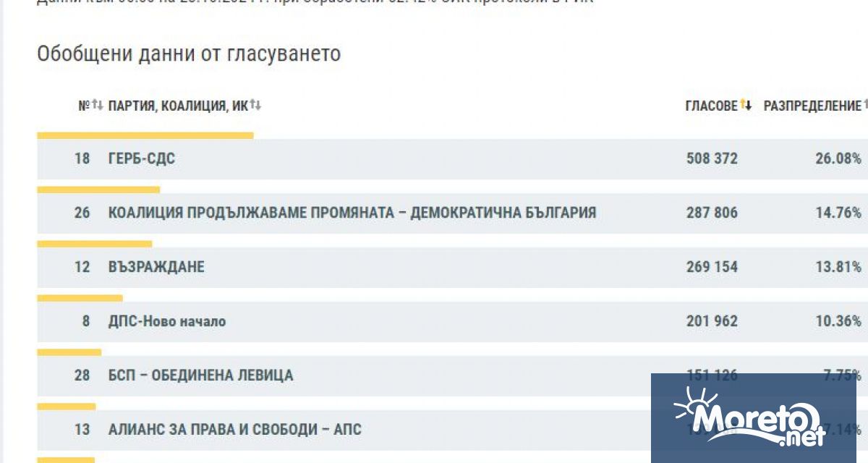868x463 pixels.
Task: Sort results by ГЛАСОВЕ using its sort icon
Action: (x=746, y=103)
